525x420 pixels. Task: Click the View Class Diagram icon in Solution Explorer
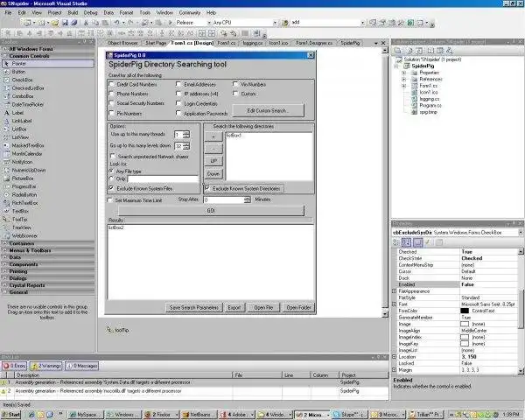coord(450,51)
